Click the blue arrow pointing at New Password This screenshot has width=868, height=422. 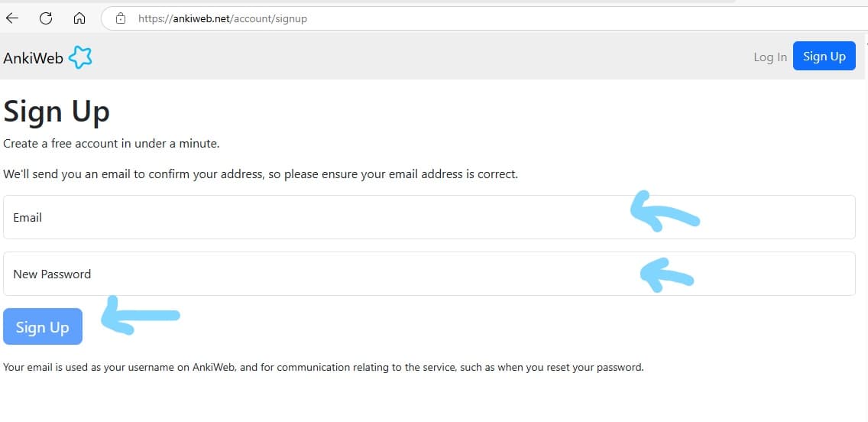[666, 274]
